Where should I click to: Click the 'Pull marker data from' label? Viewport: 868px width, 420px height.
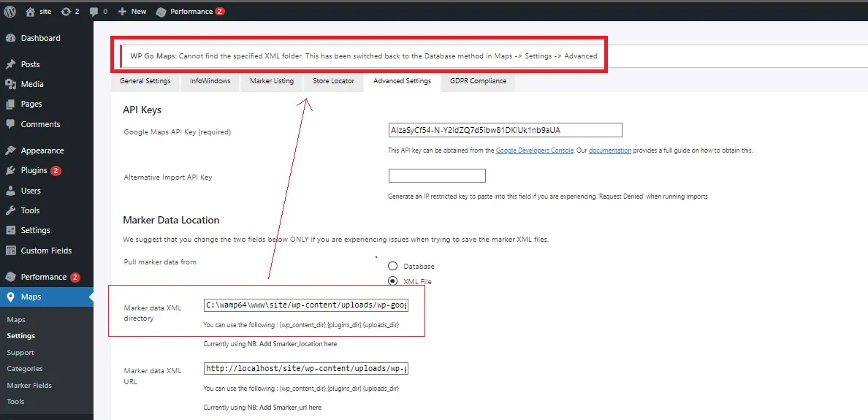[160, 261]
